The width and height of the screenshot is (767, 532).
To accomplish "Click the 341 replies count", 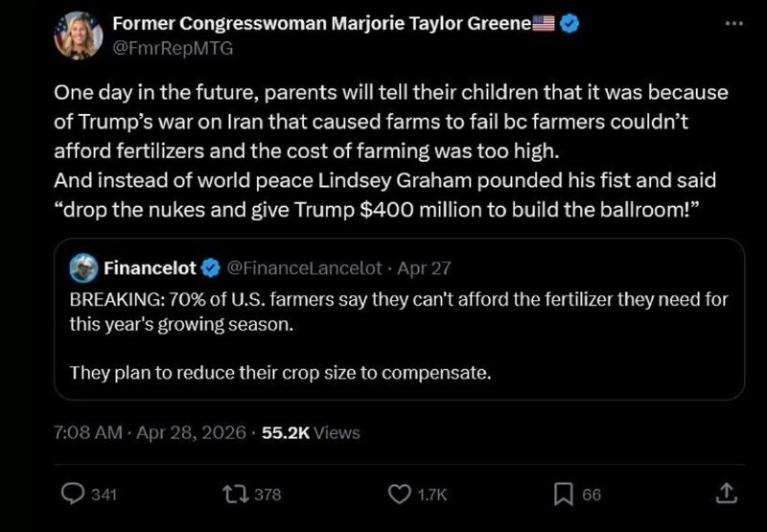I will [105, 495].
